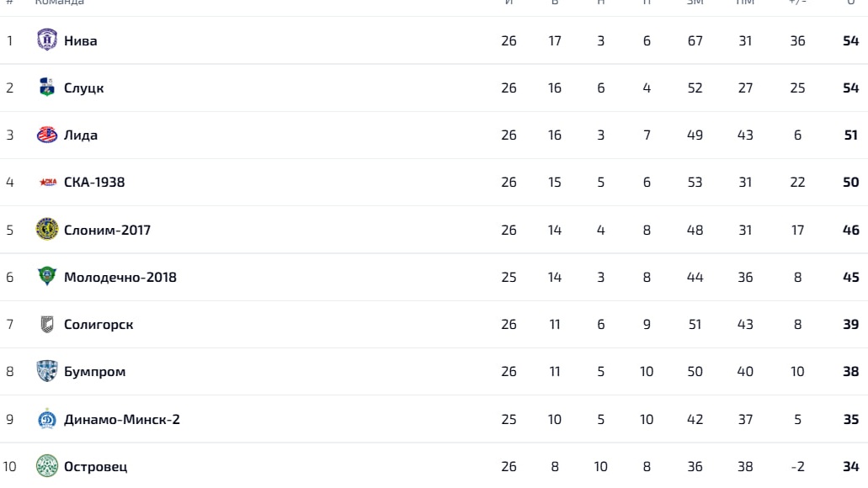Viewport: 868px width, 488px height.
Task: Click the Нива team logo
Action: 47,40
